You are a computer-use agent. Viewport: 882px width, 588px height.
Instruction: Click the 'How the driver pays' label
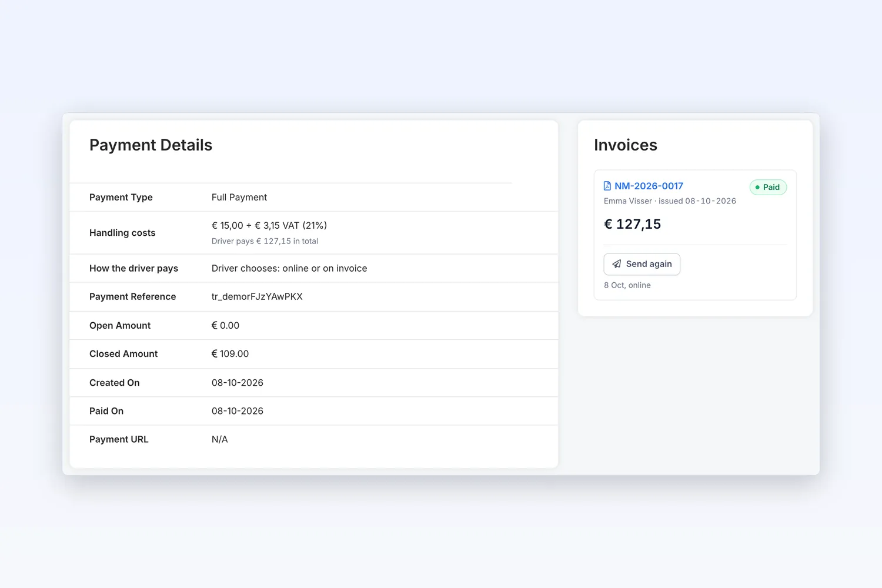coord(133,269)
